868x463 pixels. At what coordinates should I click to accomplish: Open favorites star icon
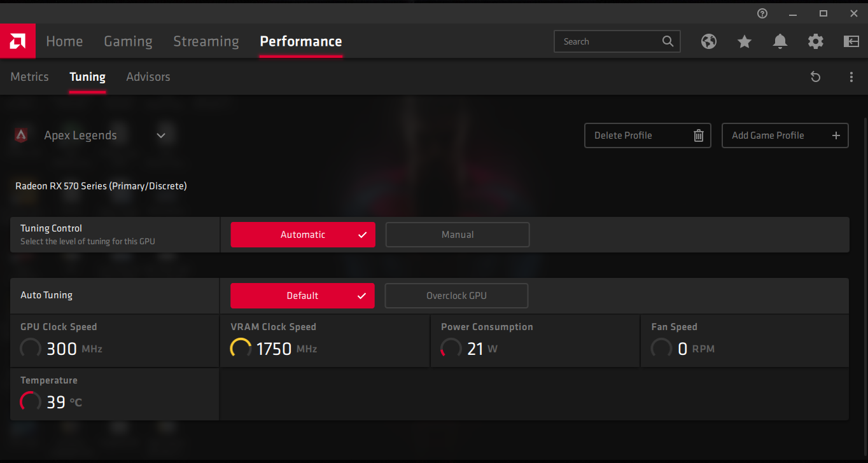pyautogui.click(x=745, y=41)
